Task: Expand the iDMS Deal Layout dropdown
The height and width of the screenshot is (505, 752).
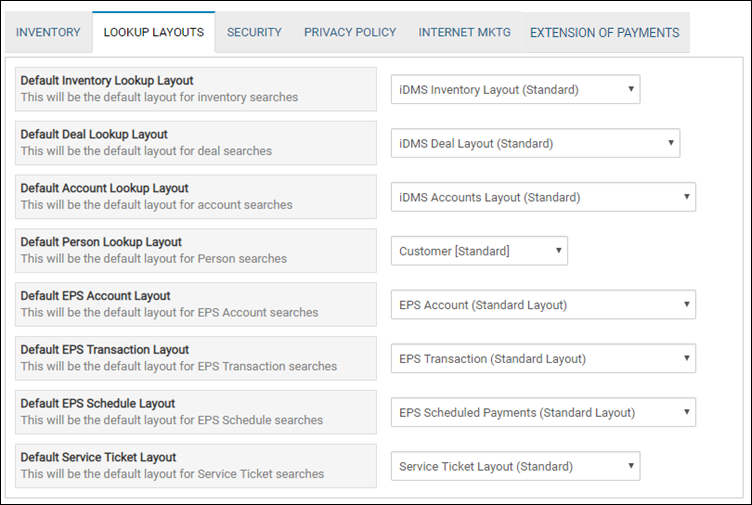Action: pyautogui.click(x=536, y=143)
